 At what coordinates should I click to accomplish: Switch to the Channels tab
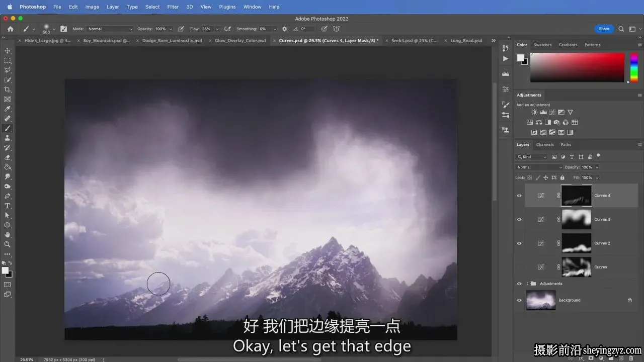coord(545,145)
